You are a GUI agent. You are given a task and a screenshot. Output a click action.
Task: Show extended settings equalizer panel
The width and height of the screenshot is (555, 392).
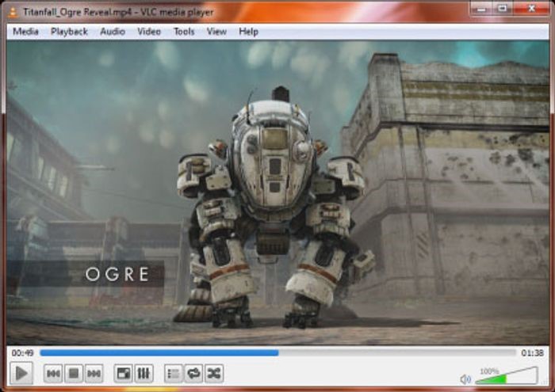coord(144,373)
